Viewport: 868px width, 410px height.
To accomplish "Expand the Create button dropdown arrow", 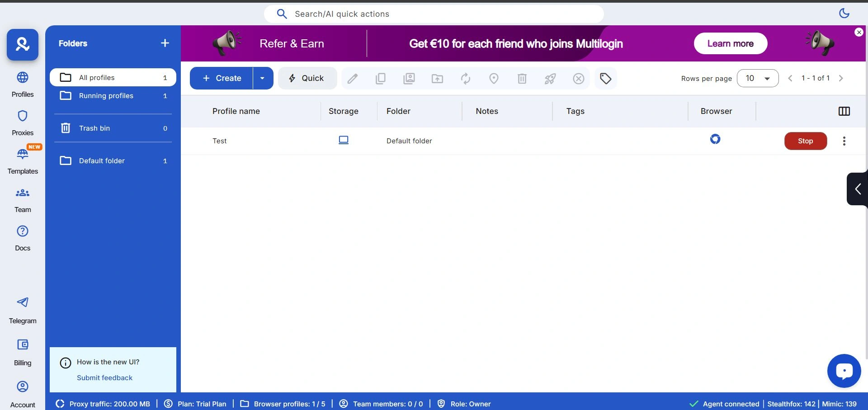I will click(263, 78).
